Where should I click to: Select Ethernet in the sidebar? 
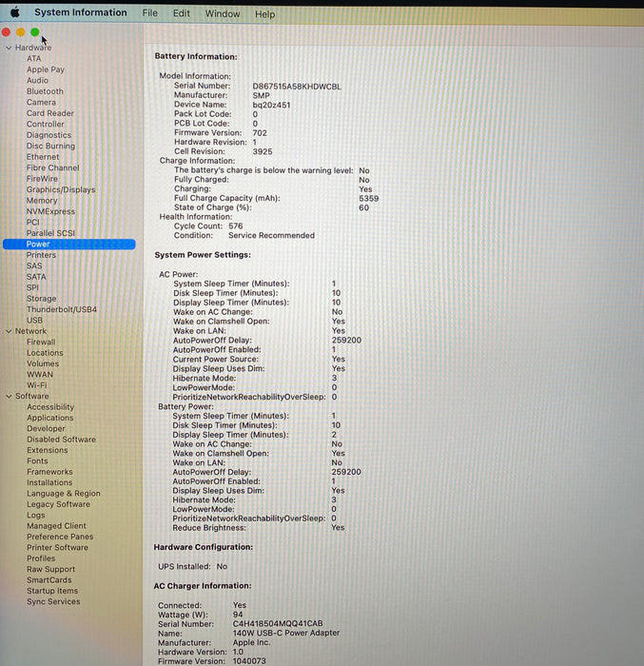[x=43, y=157]
